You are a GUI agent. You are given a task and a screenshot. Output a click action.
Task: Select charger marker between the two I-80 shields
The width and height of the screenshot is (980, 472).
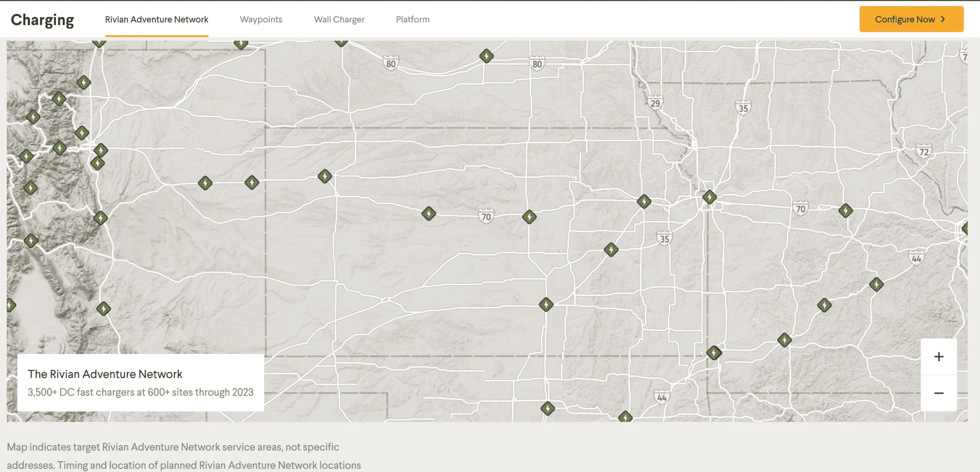(x=486, y=56)
